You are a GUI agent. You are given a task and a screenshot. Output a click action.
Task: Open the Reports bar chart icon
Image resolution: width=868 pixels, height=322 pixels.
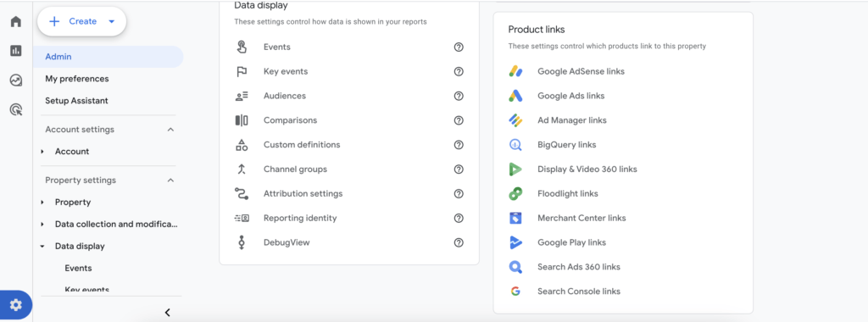point(16,51)
